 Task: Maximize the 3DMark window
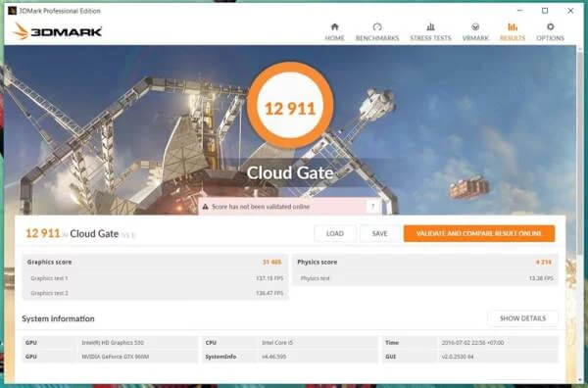tap(545, 11)
